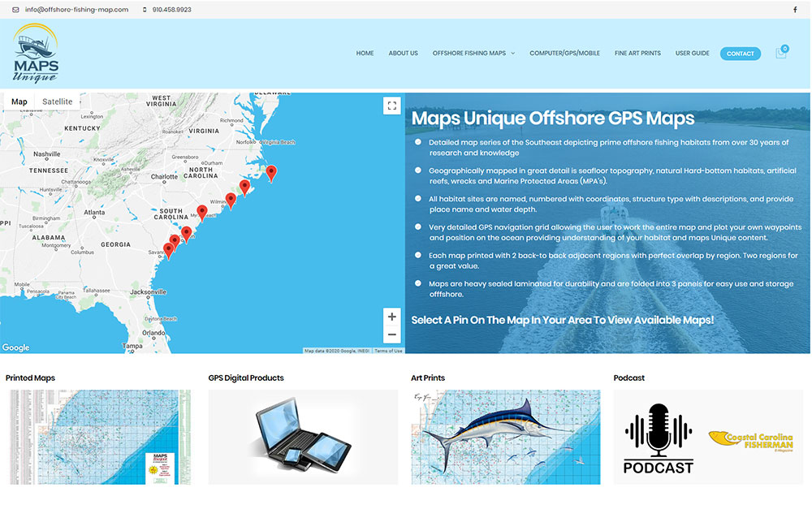Open the Printed Maps thumbnail image

point(100,437)
